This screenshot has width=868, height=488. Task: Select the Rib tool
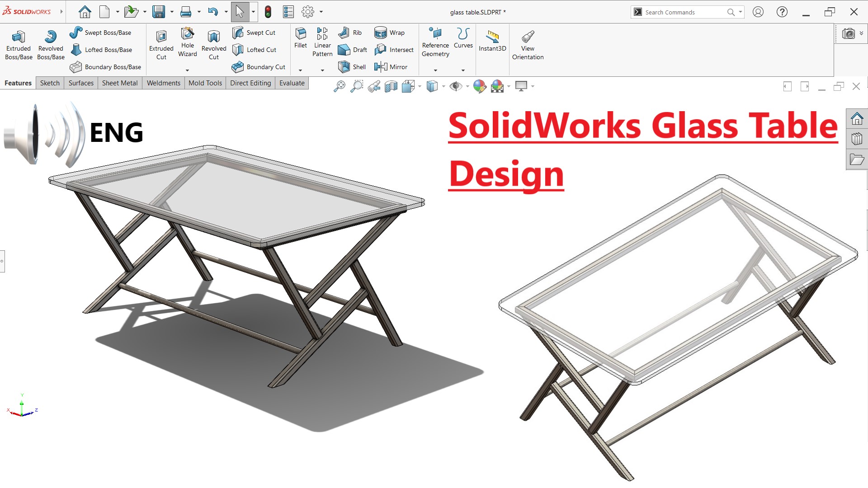350,33
